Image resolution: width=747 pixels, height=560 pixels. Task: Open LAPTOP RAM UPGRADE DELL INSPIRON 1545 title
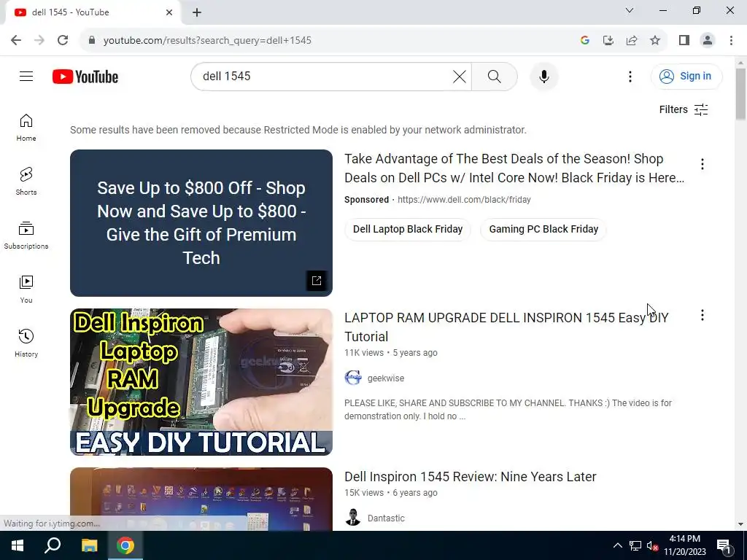(x=506, y=327)
